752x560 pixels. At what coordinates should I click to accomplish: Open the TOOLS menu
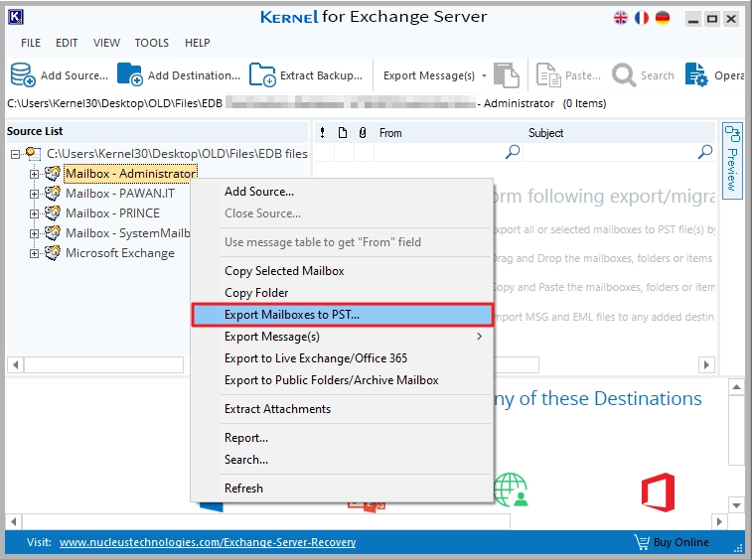tap(152, 43)
